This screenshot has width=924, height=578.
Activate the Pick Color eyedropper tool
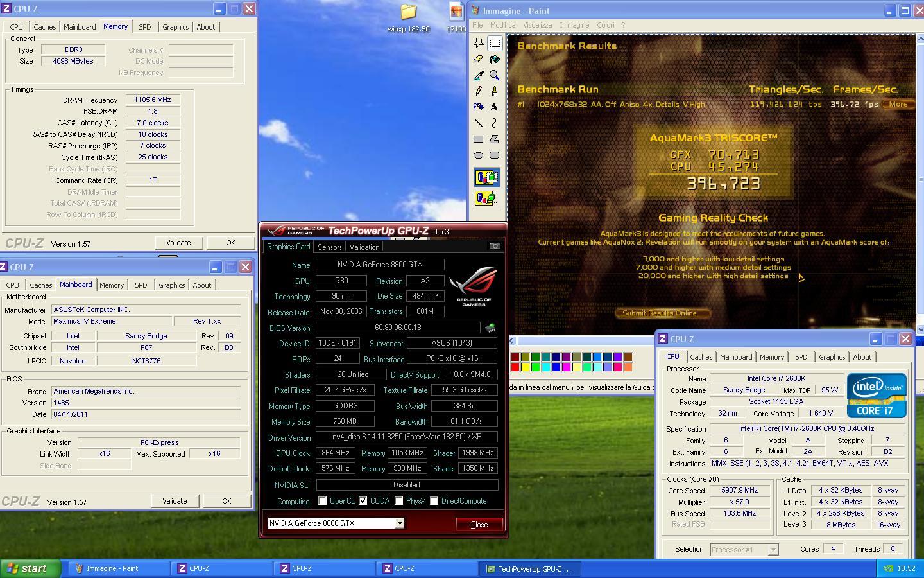(479, 75)
